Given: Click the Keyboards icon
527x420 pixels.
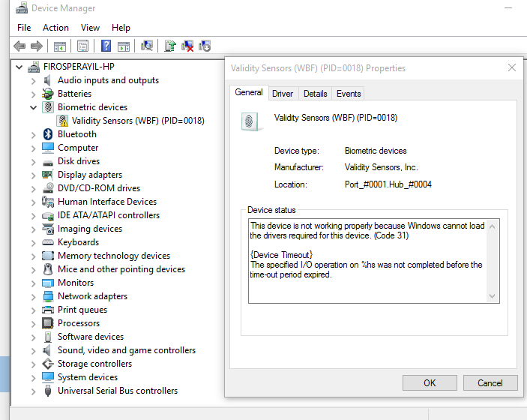Looking at the screenshot, I should tap(48, 242).
